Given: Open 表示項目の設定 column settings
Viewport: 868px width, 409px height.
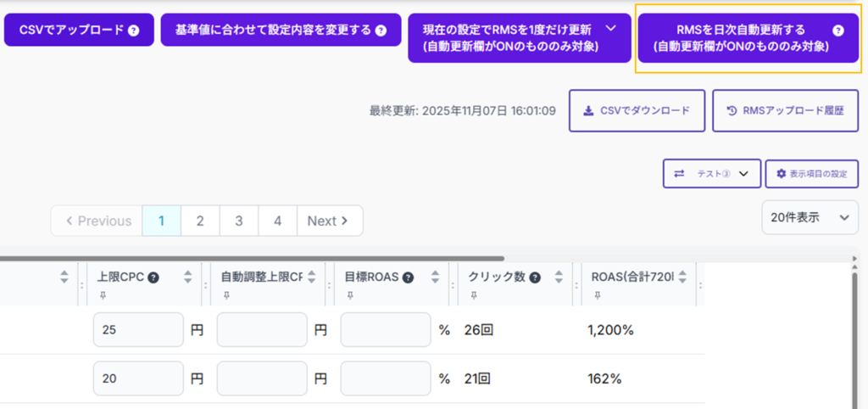Looking at the screenshot, I should point(810,173).
